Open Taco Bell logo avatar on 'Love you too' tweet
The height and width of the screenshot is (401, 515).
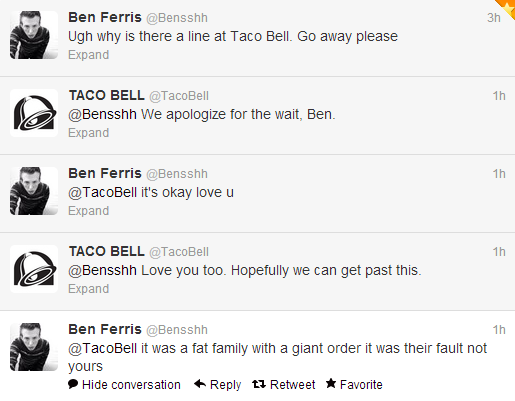[34, 269]
